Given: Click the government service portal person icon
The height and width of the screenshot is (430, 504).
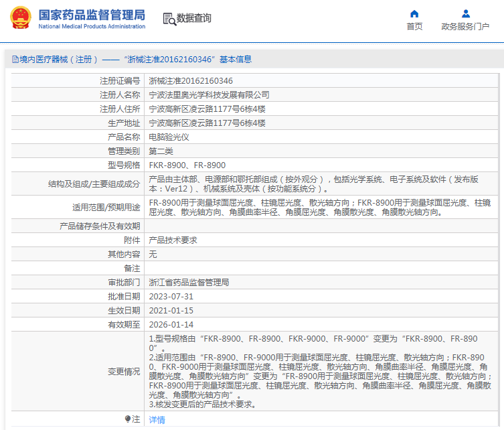Looking at the screenshot, I should coord(465,13).
